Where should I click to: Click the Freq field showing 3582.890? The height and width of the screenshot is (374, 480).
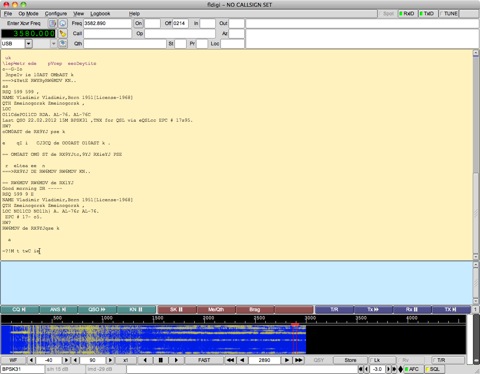107,23
